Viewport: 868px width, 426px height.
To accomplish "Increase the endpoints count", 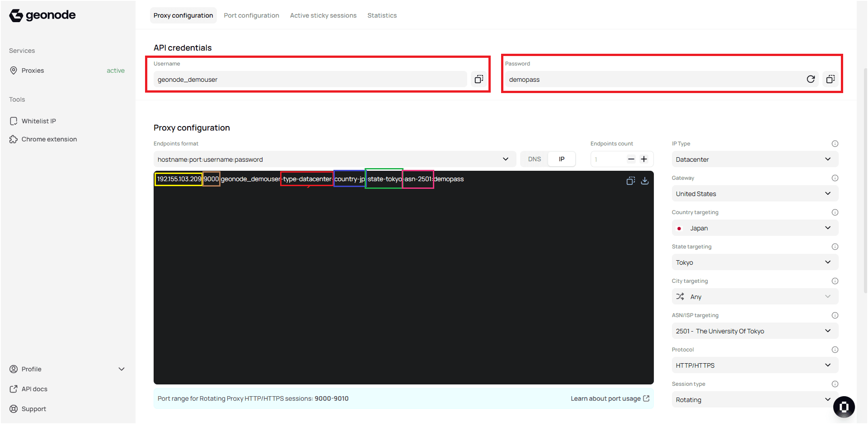I will click(644, 159).
